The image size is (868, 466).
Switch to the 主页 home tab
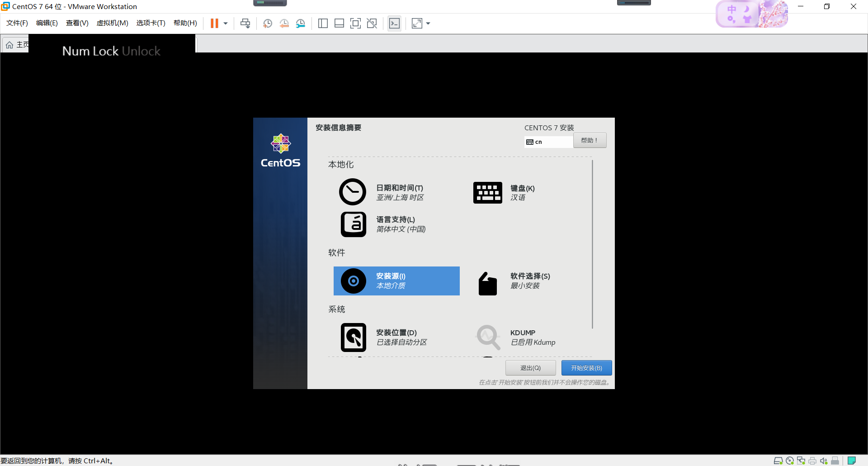point(16,45)
